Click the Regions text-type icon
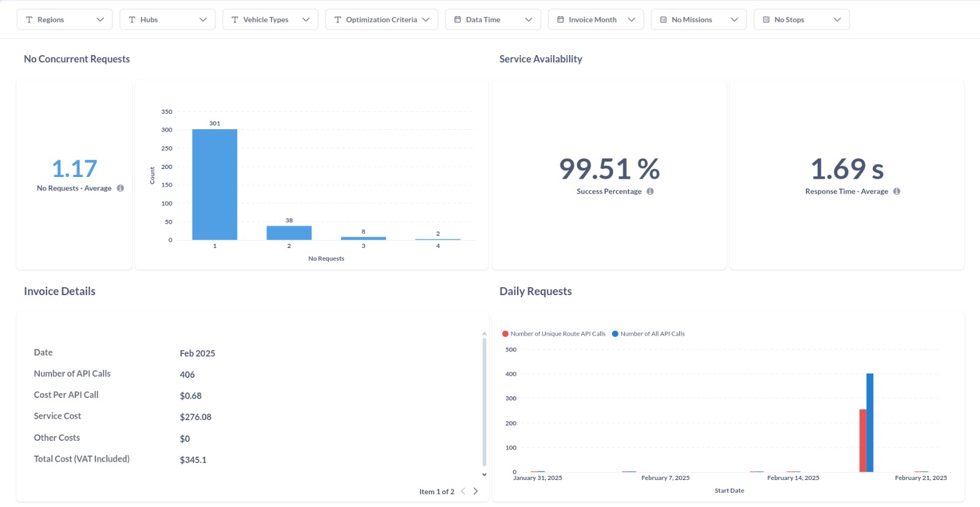 [29, 20]
